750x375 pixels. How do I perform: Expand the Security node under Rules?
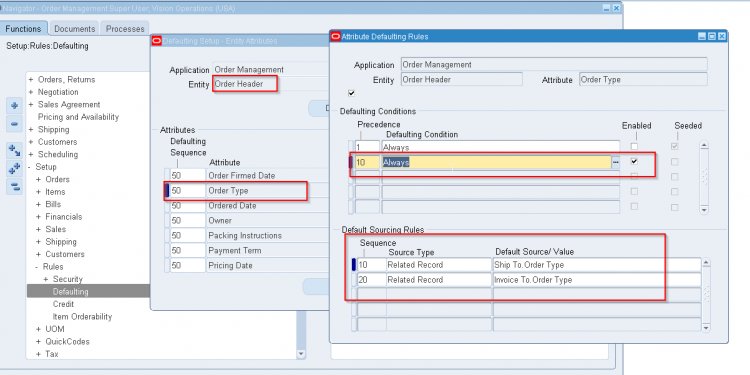(x=46, y=279)
